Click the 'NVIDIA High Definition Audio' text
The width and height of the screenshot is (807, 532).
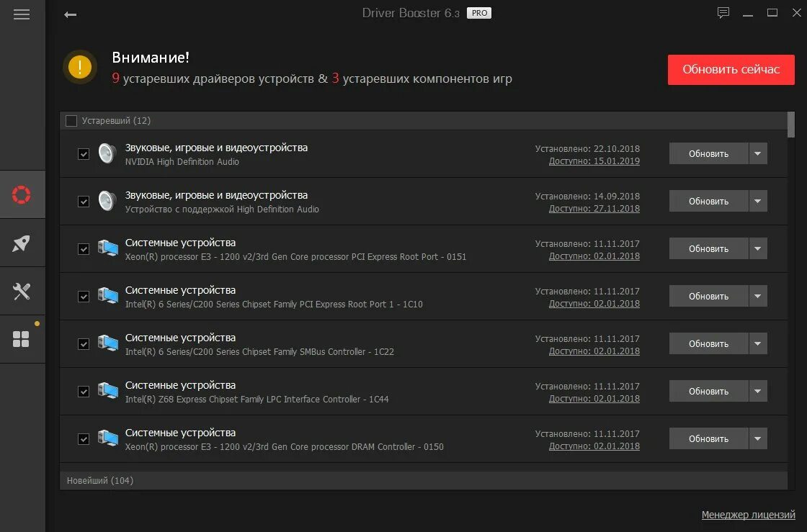[182, 162]
